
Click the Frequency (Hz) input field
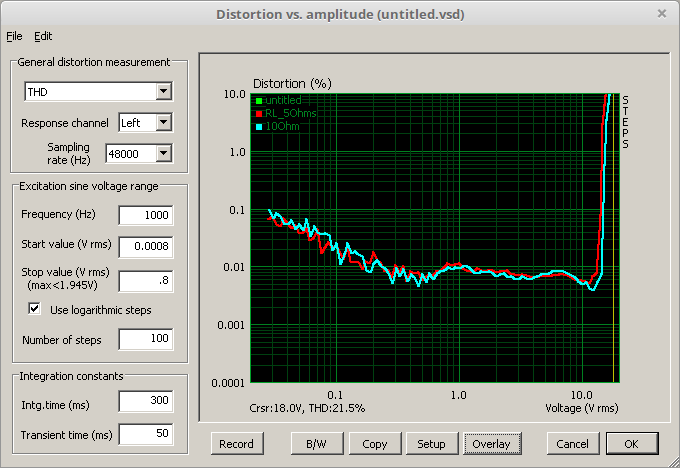pyautogui.click(x=145, y=215)
